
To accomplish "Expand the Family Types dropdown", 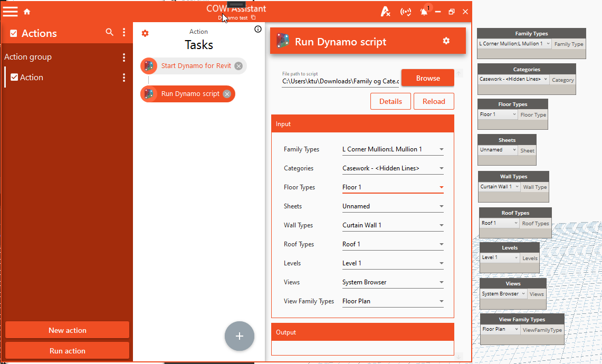I will point(393,149).
